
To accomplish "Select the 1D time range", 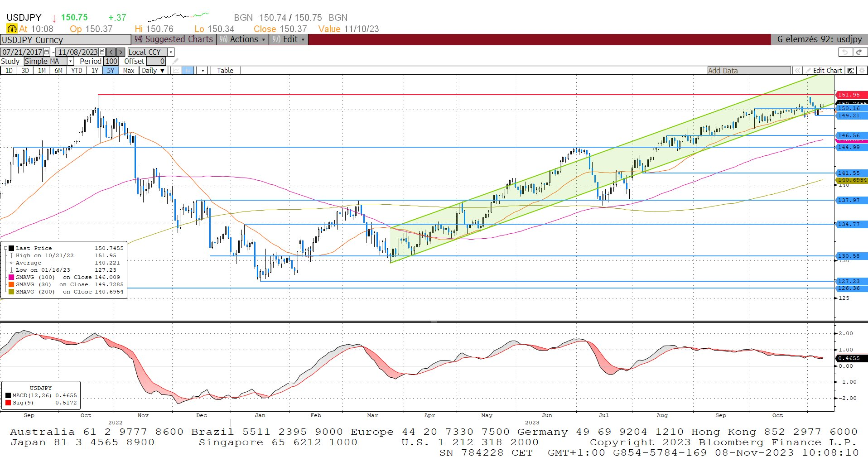I will 9,70.
